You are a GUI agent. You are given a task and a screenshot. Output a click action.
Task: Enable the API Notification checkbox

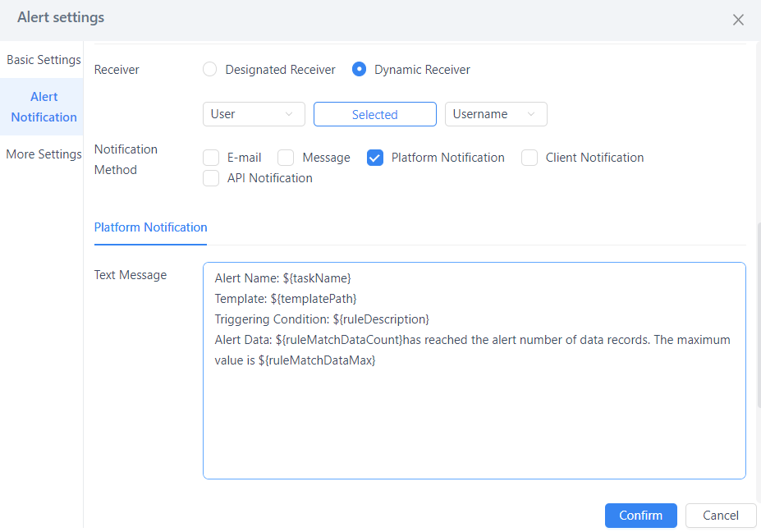click(210, 177)
